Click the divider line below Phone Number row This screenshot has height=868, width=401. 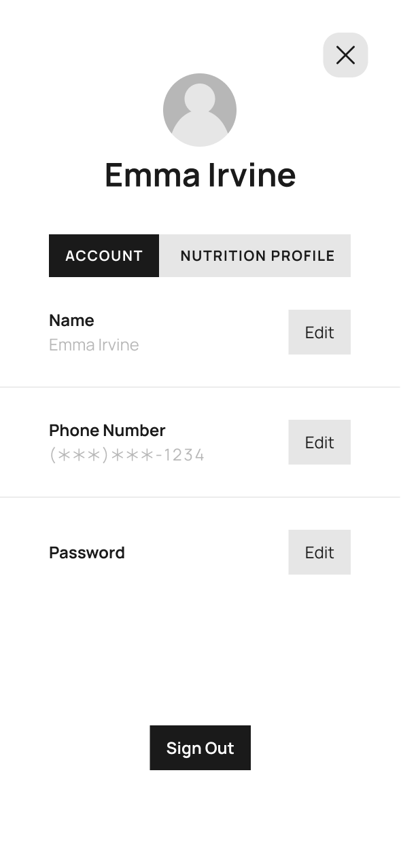[x=200, y=497]
